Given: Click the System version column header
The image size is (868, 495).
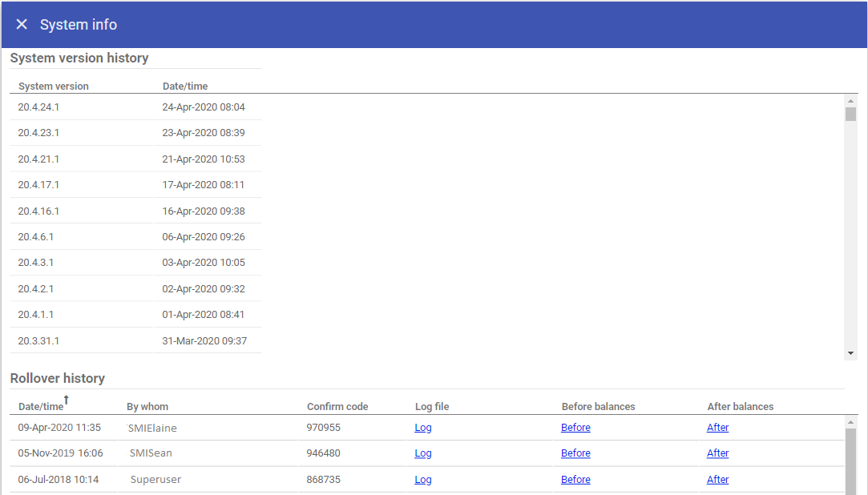Looking at the screenshot, I should (54, 87).
